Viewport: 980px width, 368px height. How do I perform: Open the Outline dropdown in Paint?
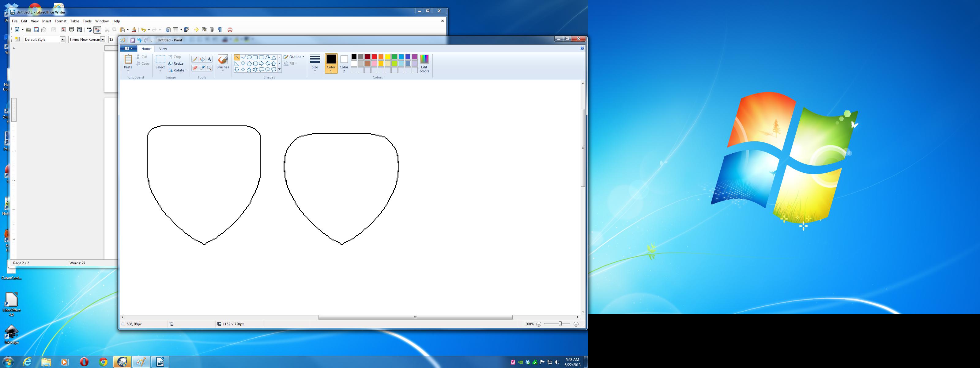[x=294, y=57]
